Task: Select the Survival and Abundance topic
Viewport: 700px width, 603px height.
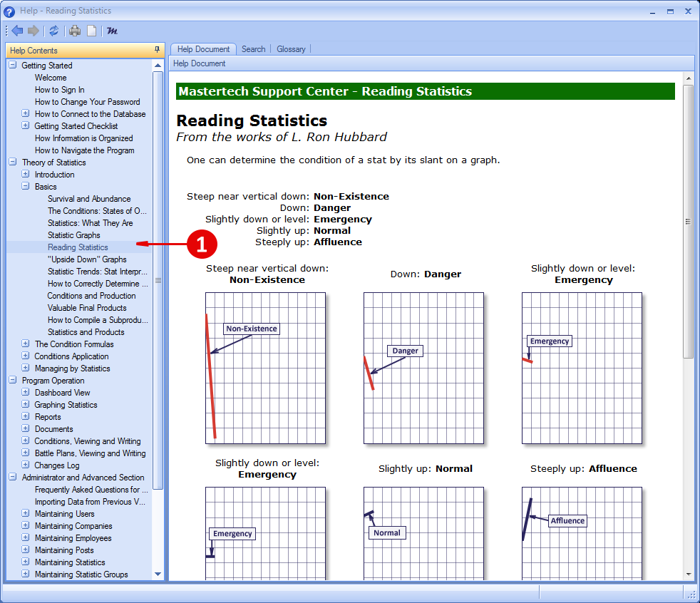Action: (89, 199)
